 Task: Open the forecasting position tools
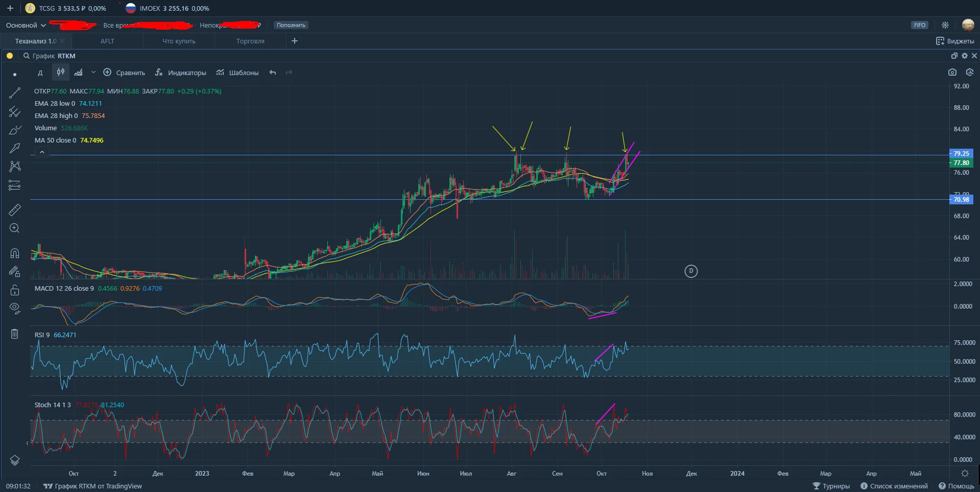click(x=15, y=185)
